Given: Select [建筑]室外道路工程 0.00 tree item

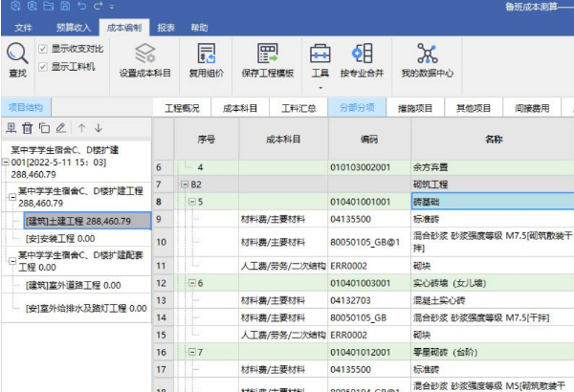Looking at the screenshot, I should (x=74, y=285).
